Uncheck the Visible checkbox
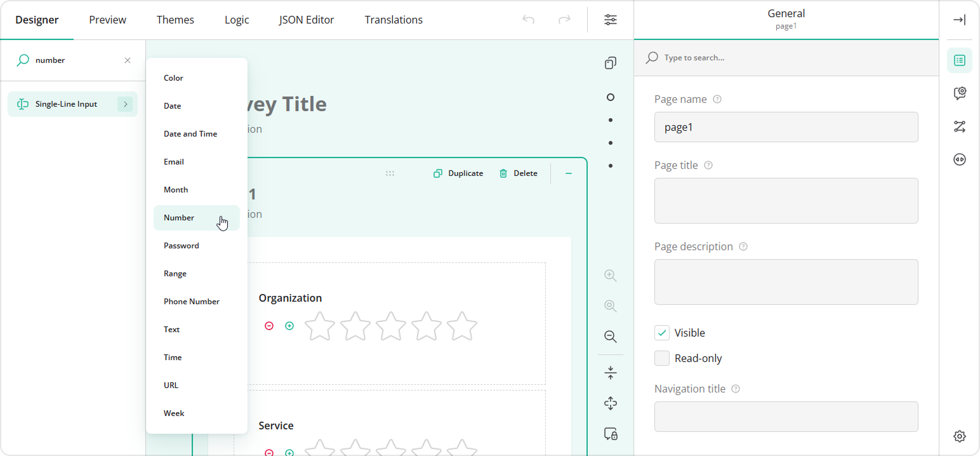980x456 pixels. pyautogui.click(x=662, y=332)
